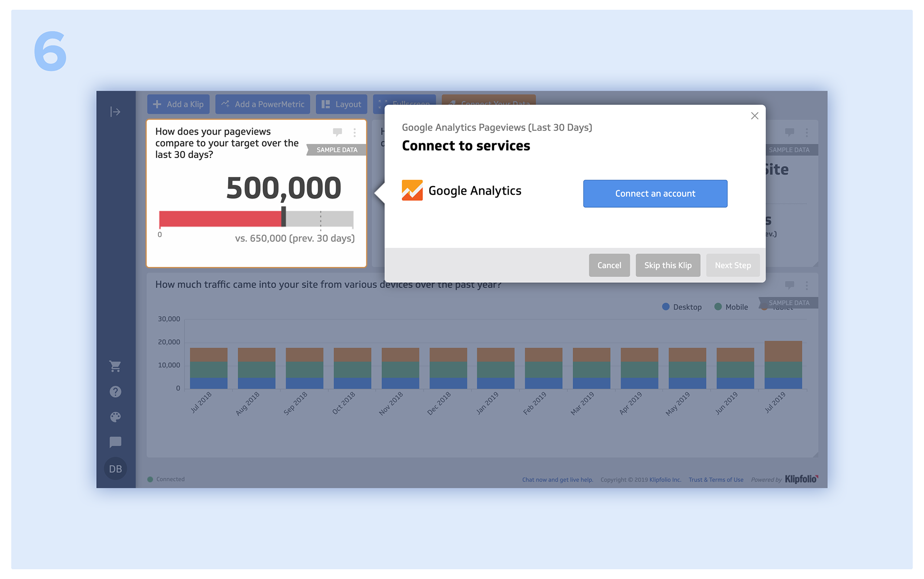Open the DB user avatar menu

(x=115, y=469)
